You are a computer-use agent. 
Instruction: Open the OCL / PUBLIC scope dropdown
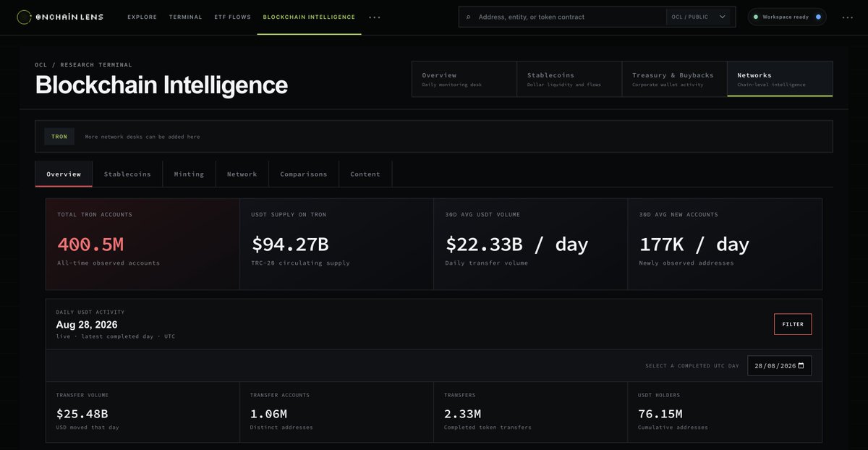pos(698,17)
